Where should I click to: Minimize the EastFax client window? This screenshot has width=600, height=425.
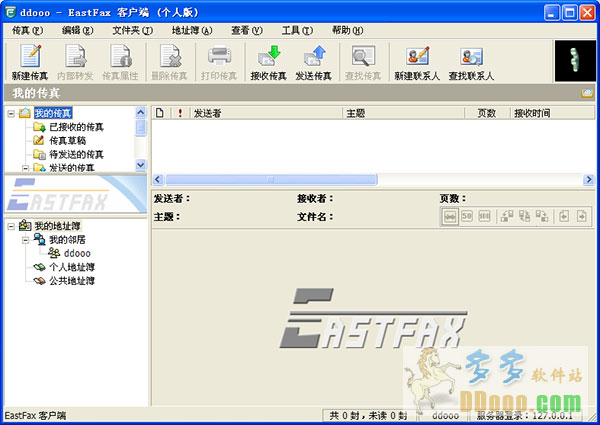click(x=552, y=13)
